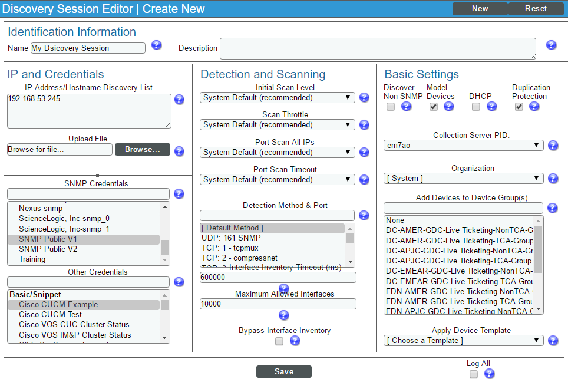Click the help icon next to Name field
The height and width of the screenshot is (392, 568).
(x=156, y=44)
